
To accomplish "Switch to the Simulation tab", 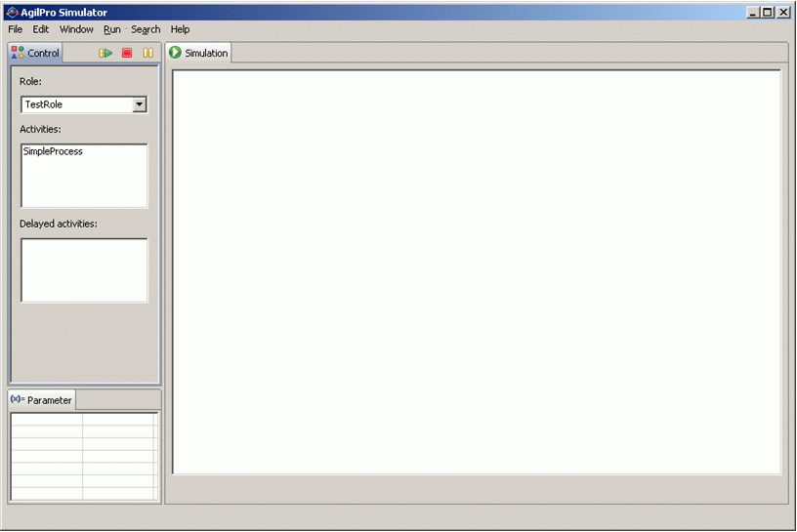I will click(x=198, y=53).
